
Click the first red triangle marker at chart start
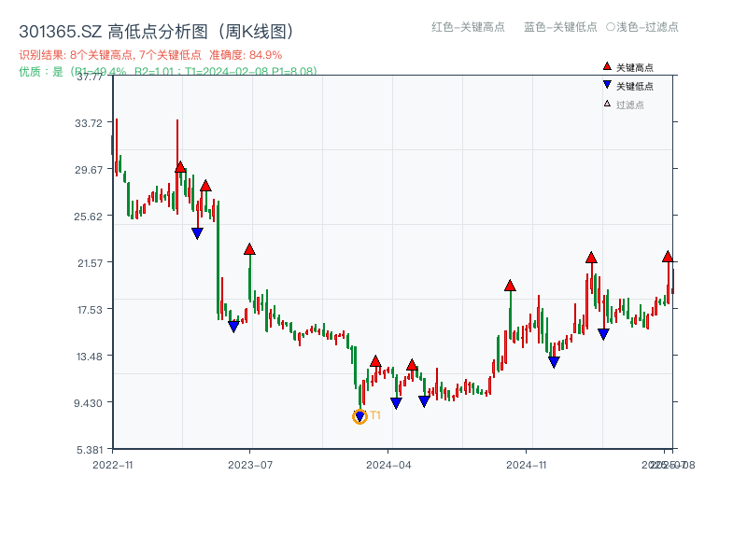179,168
